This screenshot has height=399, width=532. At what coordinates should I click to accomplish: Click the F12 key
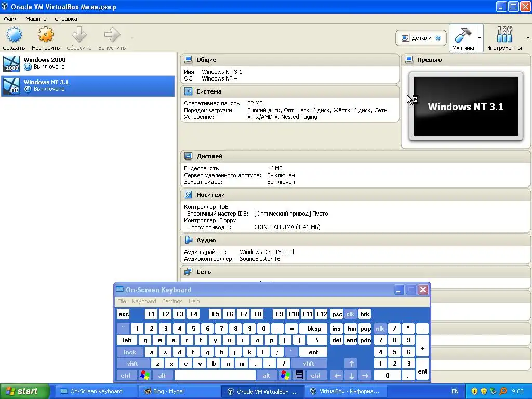click(322, 314)
